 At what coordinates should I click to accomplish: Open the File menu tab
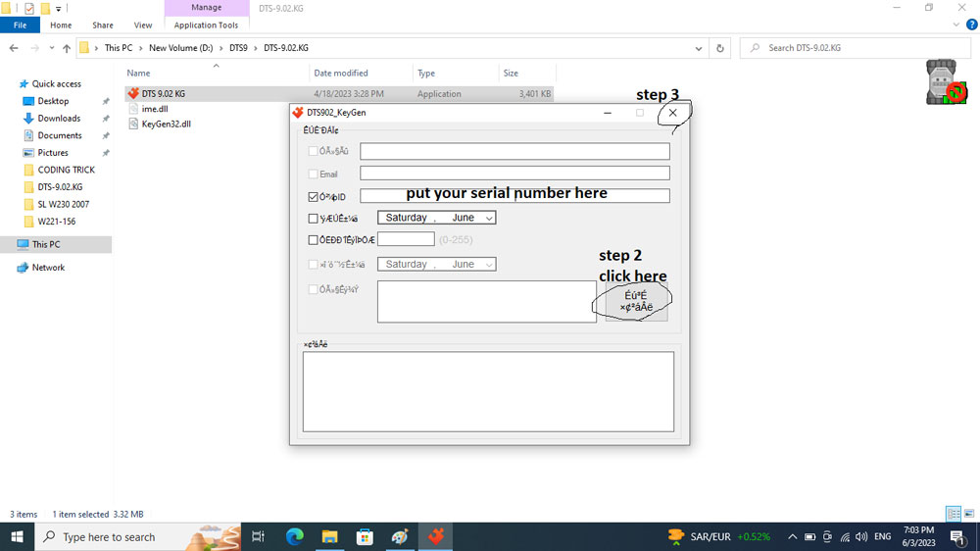coord(20,25)
